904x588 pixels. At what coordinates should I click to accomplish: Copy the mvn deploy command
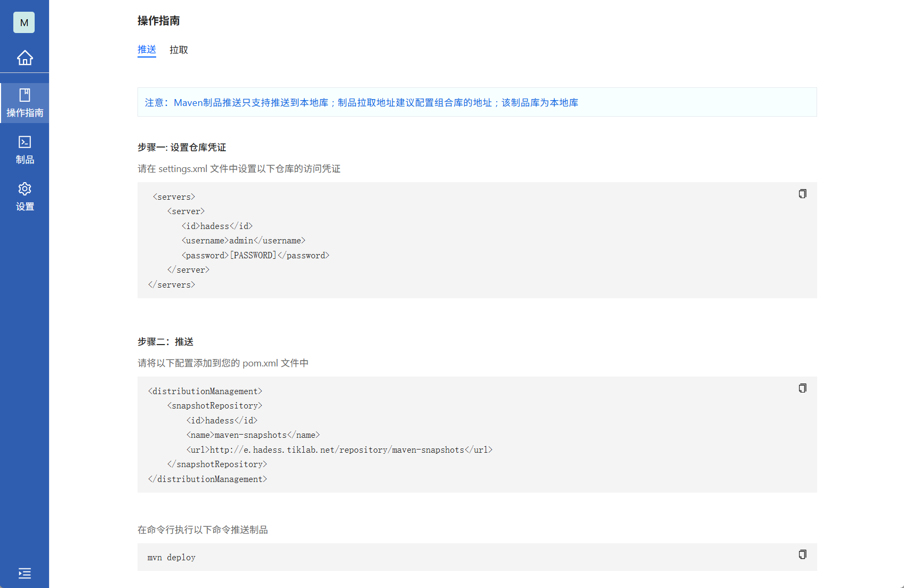pos(802,554)
